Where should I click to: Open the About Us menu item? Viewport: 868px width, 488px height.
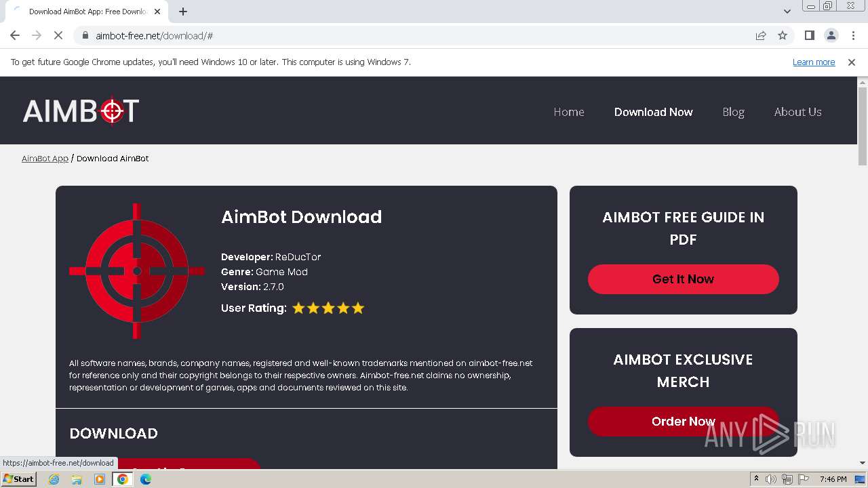[797, 112]
